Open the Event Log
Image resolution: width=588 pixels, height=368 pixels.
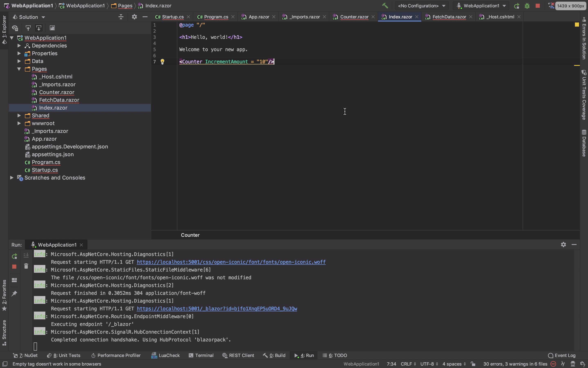(x=562, y=355)
